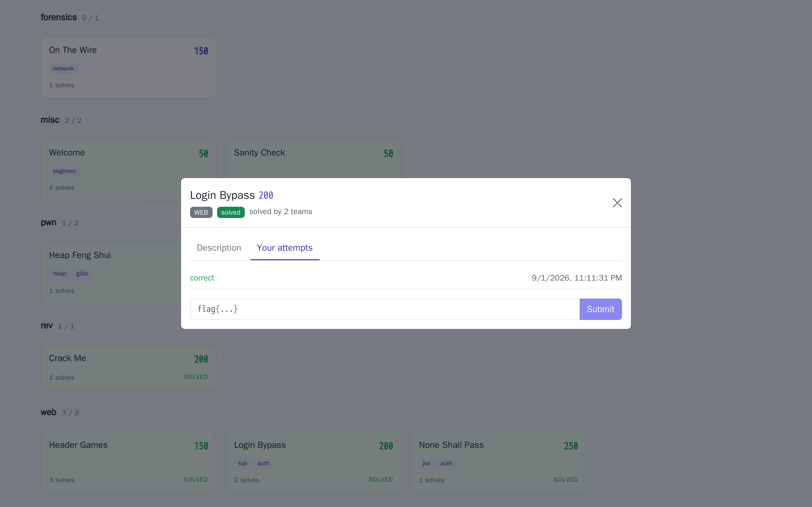Click the green solved badge
Viewport: 812px width, 507px height.
pyautogui.click(x=231, y=212)
